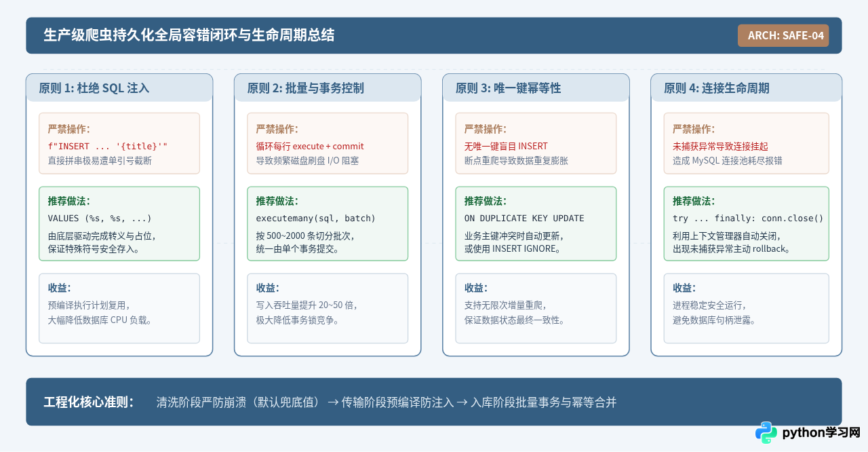Click the code 'try ... finally: conn.close()'
868x452 pixels.
pyautogui.click(x=748, y=219)
